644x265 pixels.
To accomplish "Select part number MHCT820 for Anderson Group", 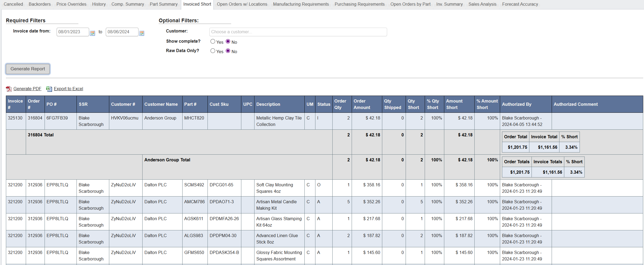I will tap(194, 118).
